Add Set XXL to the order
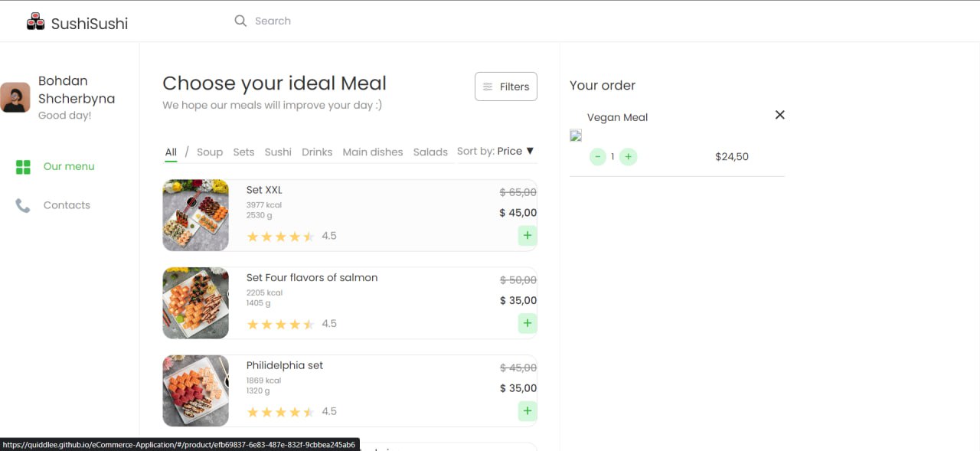The width and height of the screenshot is (980, 451). coord(527,236)
